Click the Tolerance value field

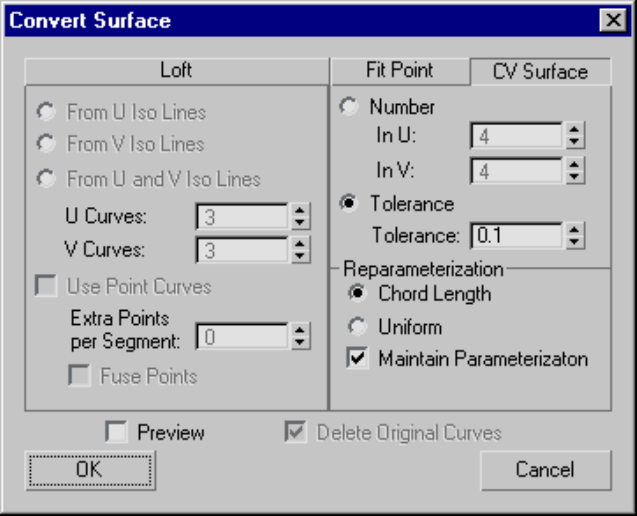pyautogui.click(x=515, y=236)
